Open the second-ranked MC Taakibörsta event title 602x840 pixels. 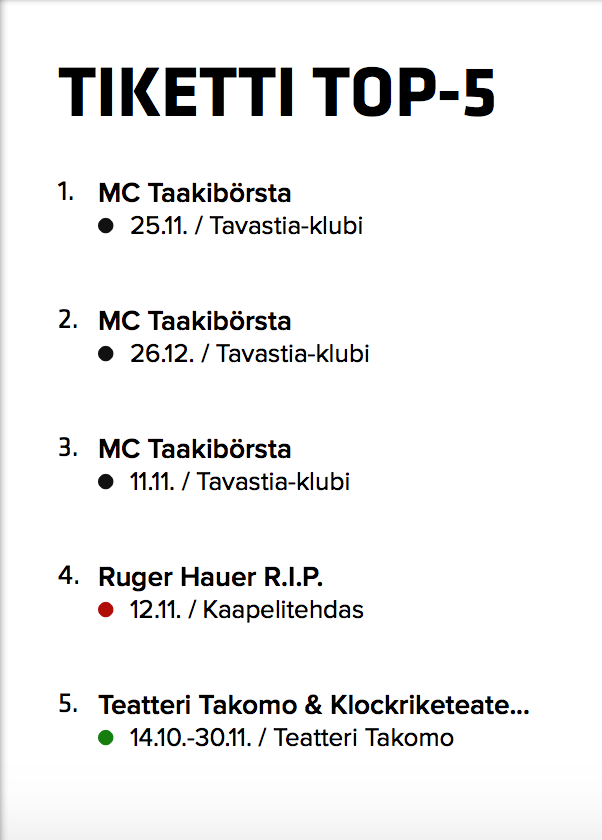click(194, 322)
